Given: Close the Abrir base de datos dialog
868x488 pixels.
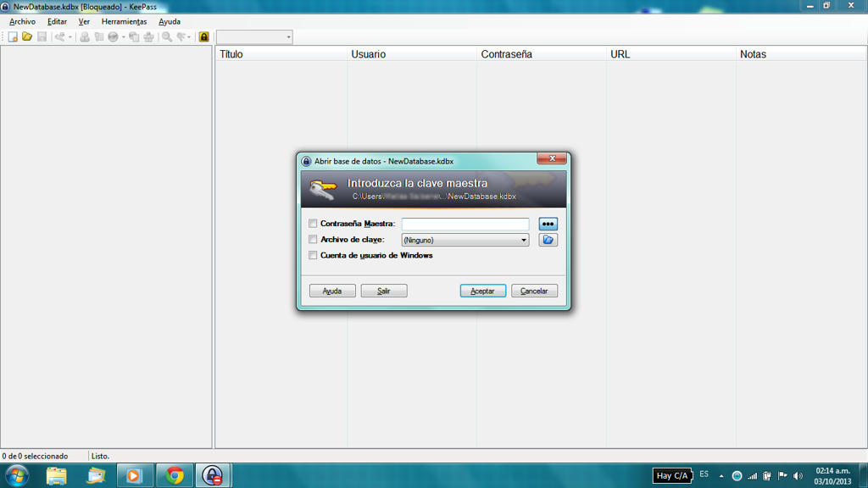Looking at the screenshot, I should point(551,158).
